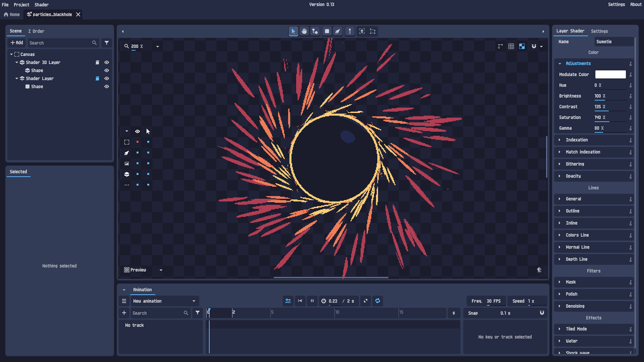Viewport: 644px width, 362px height.
Task: Switch to the Settings tab in right panel
Action: (x=599, y=31)
